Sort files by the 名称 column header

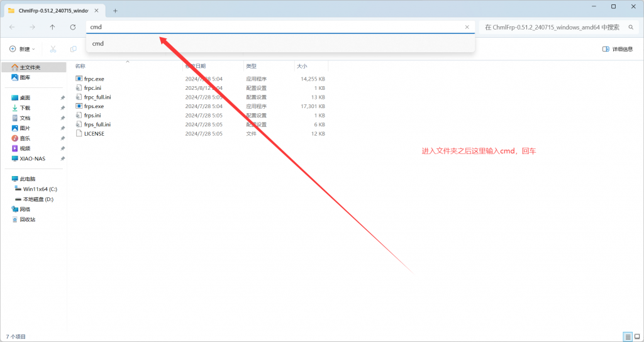click(80, 66)
